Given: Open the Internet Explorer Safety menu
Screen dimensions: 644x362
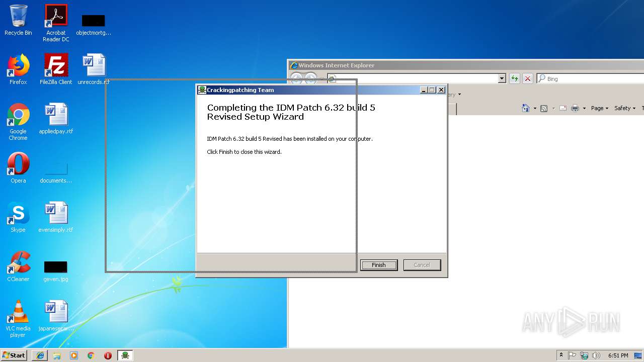Looking at the screenshot, I should click(x=624, y=108).
